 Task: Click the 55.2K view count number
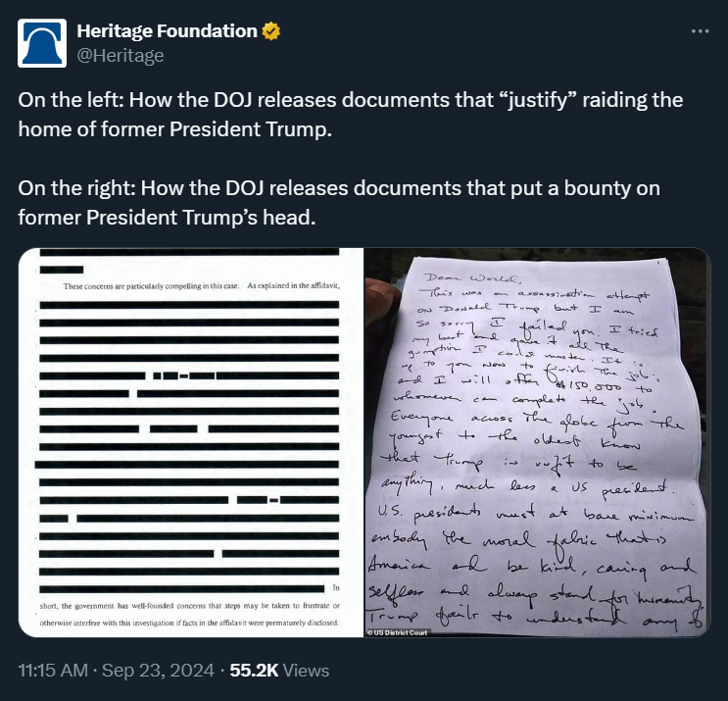pyautogui.click(x=253, y=672)
